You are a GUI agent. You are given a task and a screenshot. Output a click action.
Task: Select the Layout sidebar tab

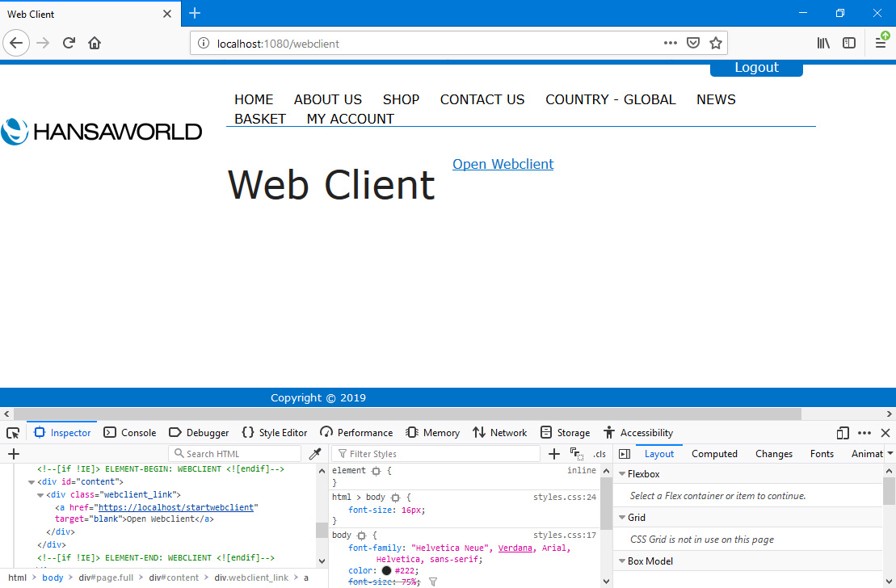point(659,454)
